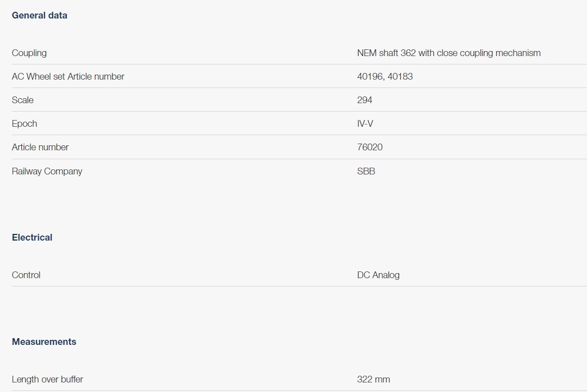Click the NEM shaft 362 coupling value

[x=448, y=53]
